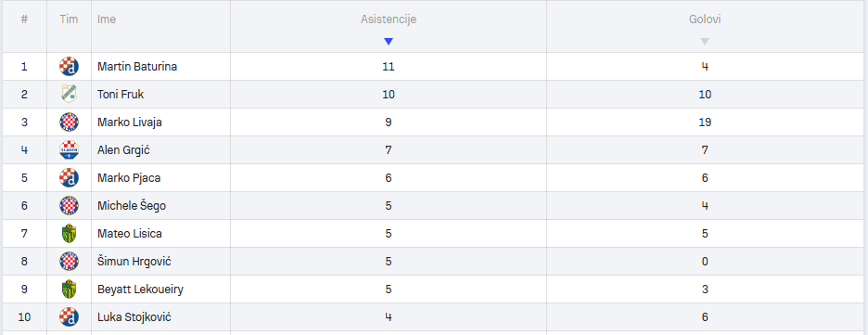Click the Ime column header
Screen dimensions: 868x335
coord(107,19)
